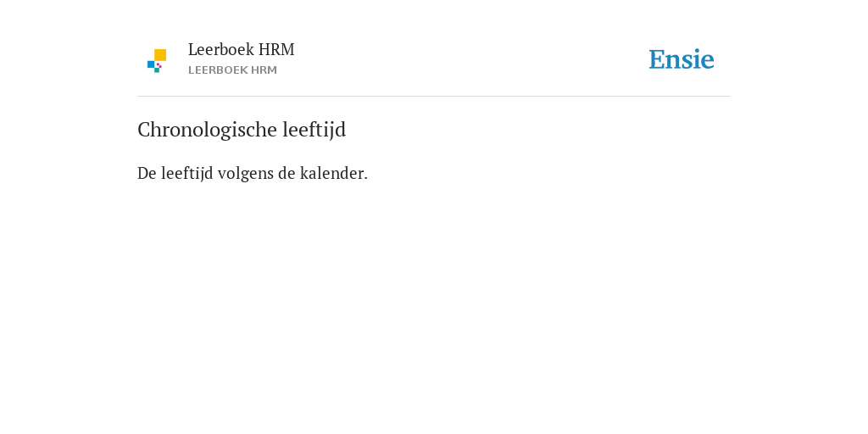
Task: Click the blue square in the logo
Action: [151, 64]
